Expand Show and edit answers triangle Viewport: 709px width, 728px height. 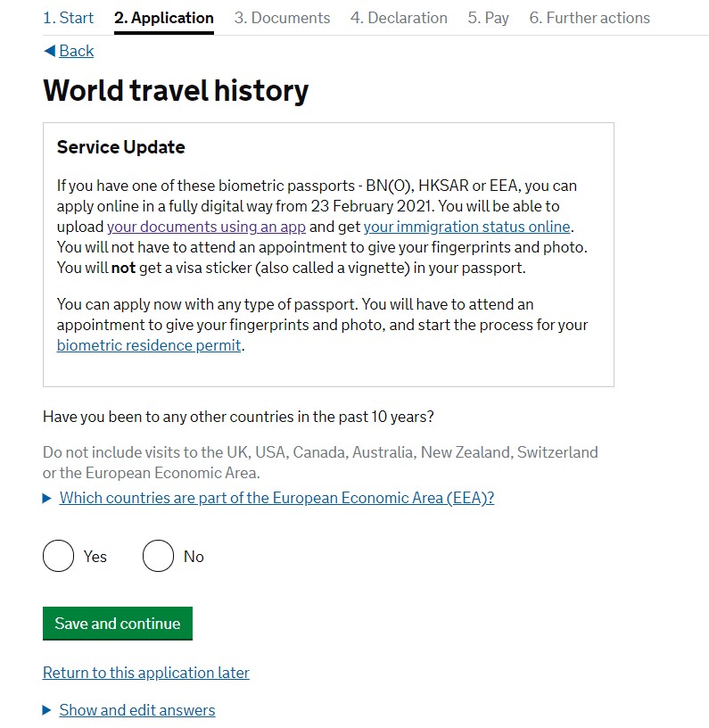tap(47, 711)
